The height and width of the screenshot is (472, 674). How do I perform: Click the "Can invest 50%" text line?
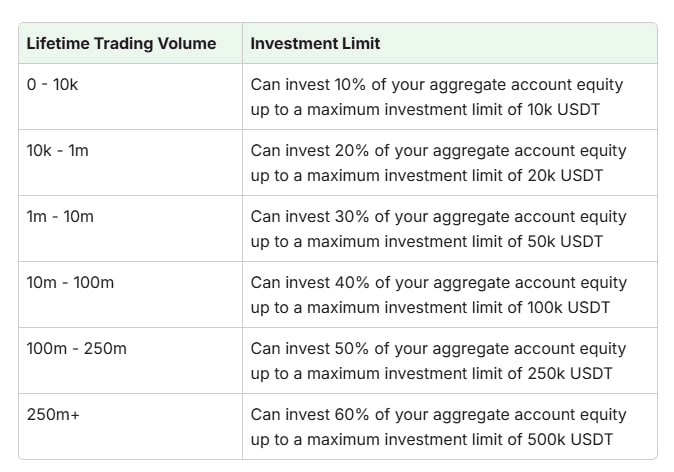(x=438, y=348)
